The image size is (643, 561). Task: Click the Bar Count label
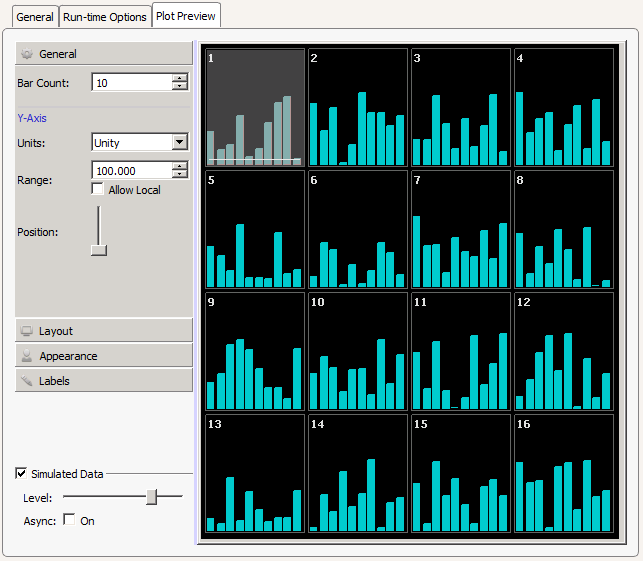(43, 83)
